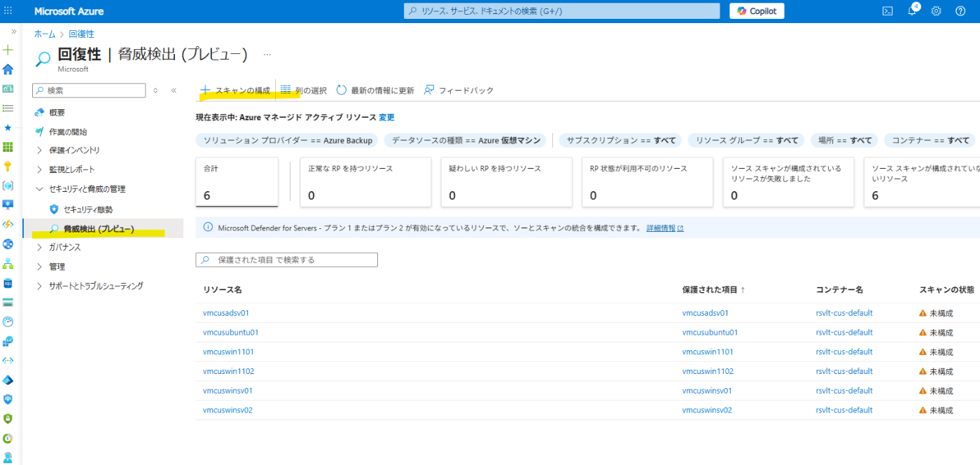980x465 pixels.
Task: Select the 合計 summary card
Action: point(237,182)
